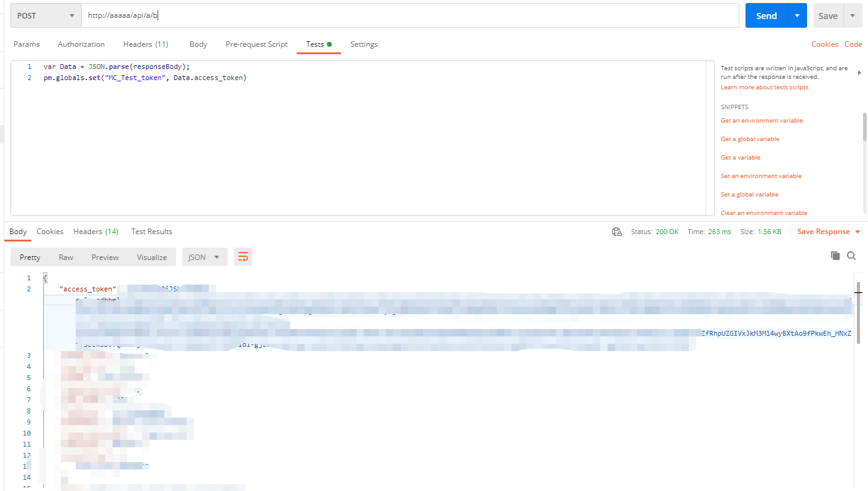Screen dimensions: 868x491
Task: Select the Raw response view
Action: 66,257
